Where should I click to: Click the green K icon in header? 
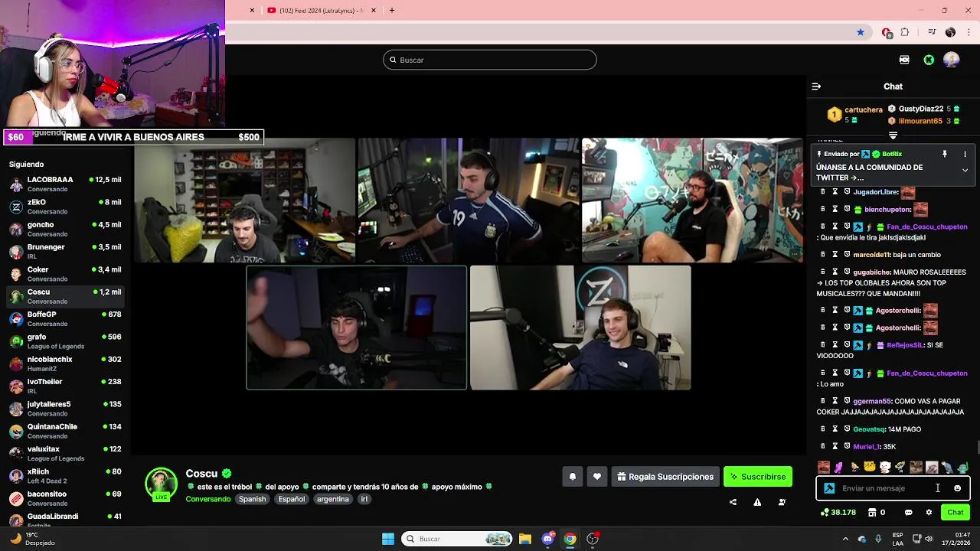tap(929, 60)
